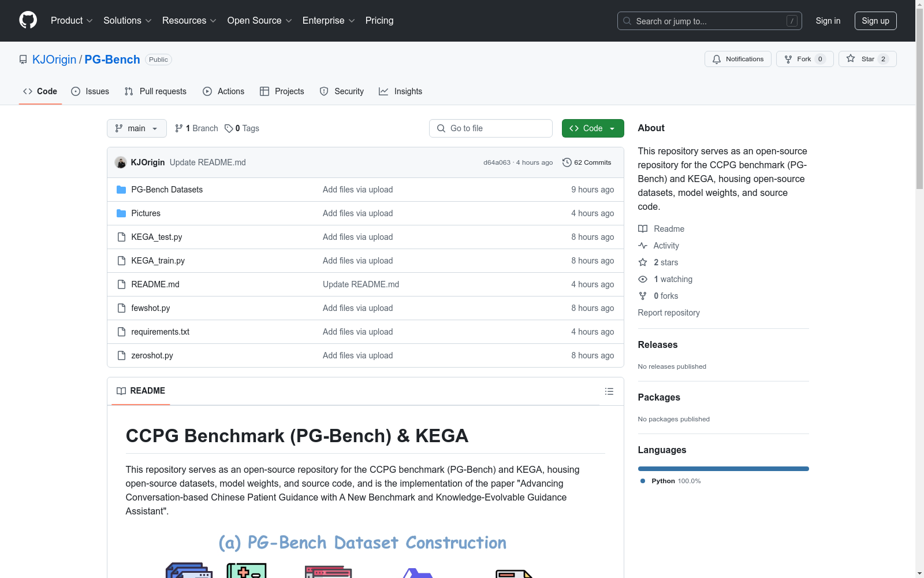The width and height of the screenshot is (924, 578).
Task: Click the stars icon in About
Action: pyautogui.click(x=643, y=262)
